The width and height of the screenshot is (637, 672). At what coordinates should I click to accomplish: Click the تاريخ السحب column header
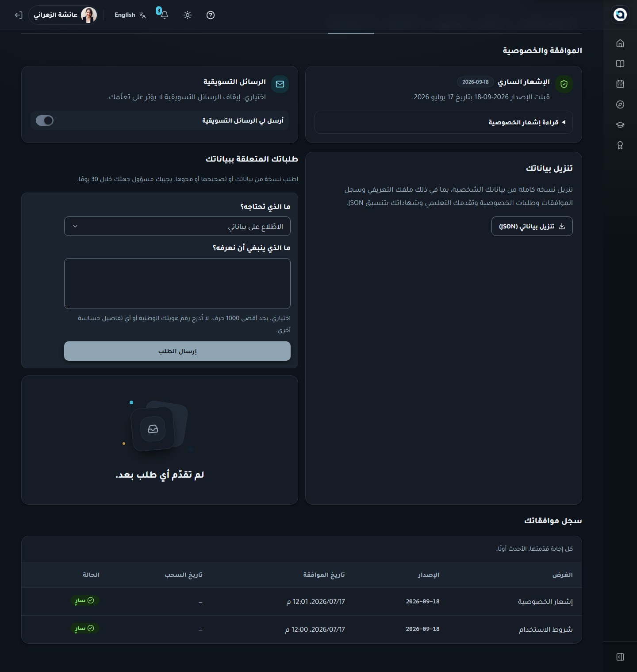click(x=184, y=575)
